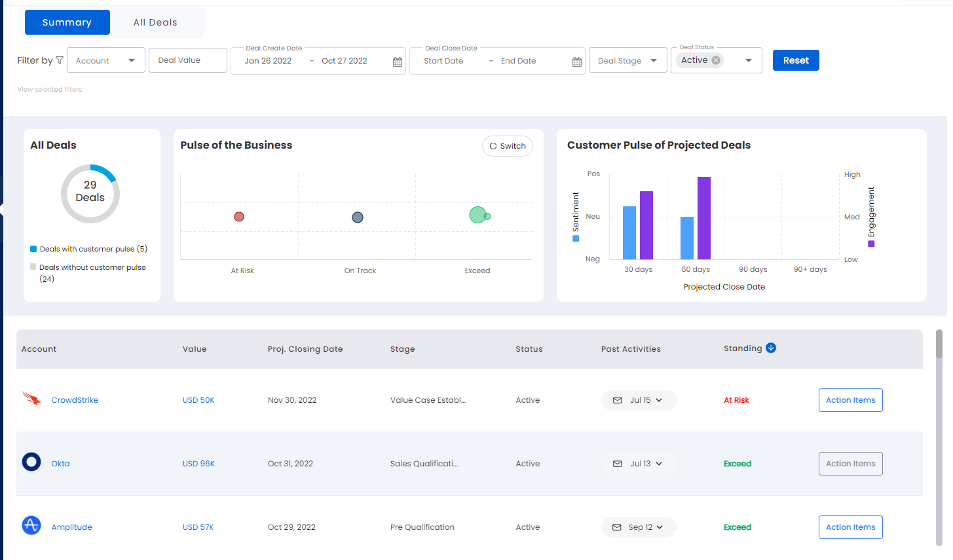The image size is (953, 560).
Task: Expand the Jul 13 activity chevron for Okta
Action: click(x=659, y=464)
